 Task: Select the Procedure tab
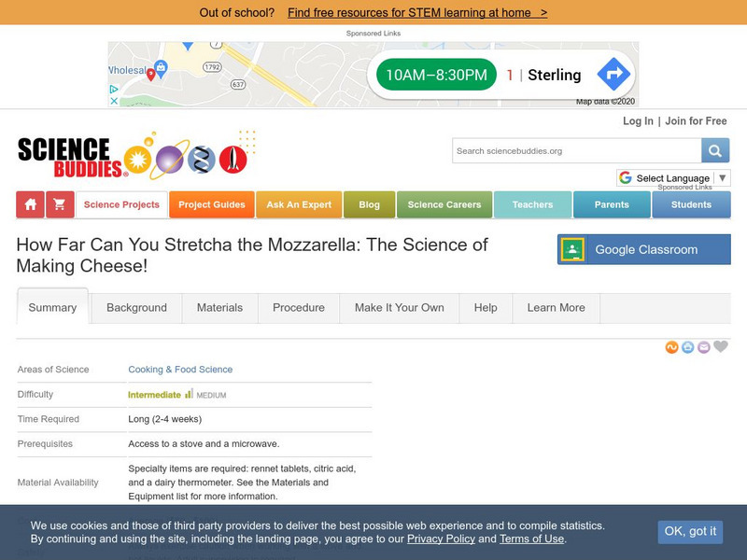299,307
